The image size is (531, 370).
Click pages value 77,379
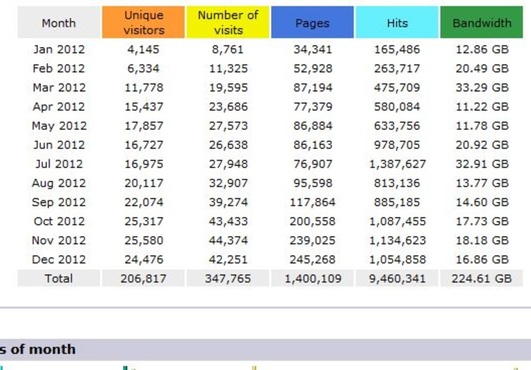(x=313, y=107)
